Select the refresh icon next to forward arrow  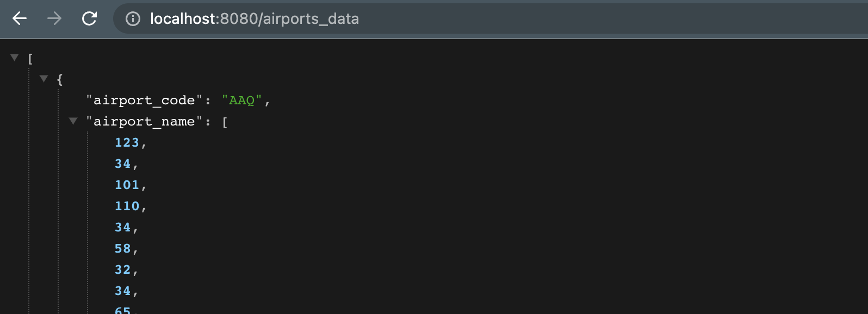click(x=90, y=18)
